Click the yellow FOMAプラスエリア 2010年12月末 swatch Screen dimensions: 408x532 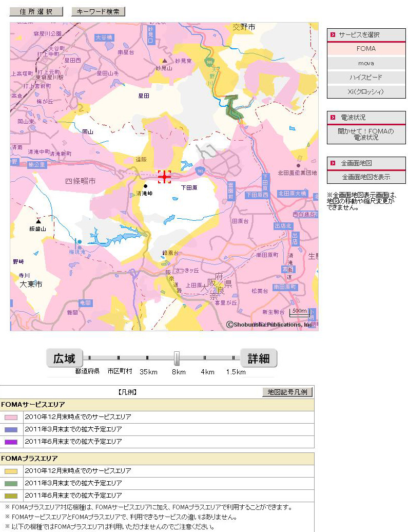[11, 471]
